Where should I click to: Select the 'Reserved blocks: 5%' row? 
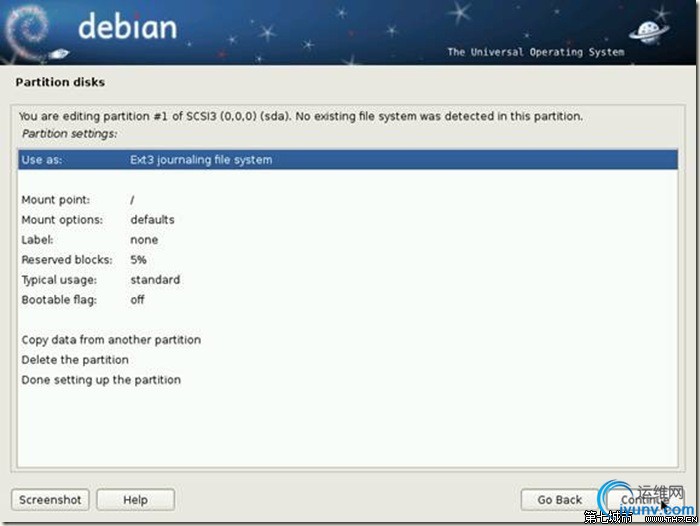click(348, 260)
